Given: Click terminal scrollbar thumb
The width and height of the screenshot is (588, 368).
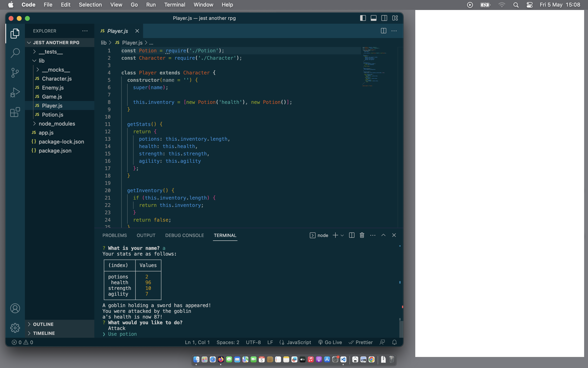Looking at the screenshot, I should [401, 329].
